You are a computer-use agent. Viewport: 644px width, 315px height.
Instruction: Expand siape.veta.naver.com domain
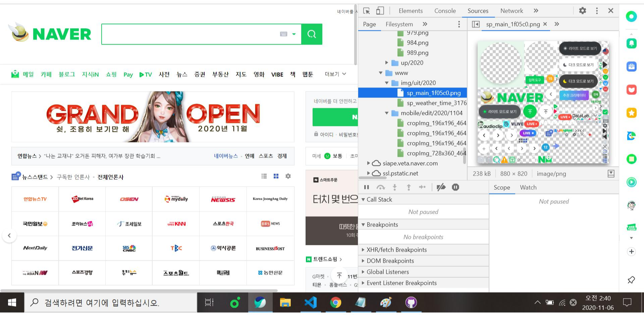(368, 163)
